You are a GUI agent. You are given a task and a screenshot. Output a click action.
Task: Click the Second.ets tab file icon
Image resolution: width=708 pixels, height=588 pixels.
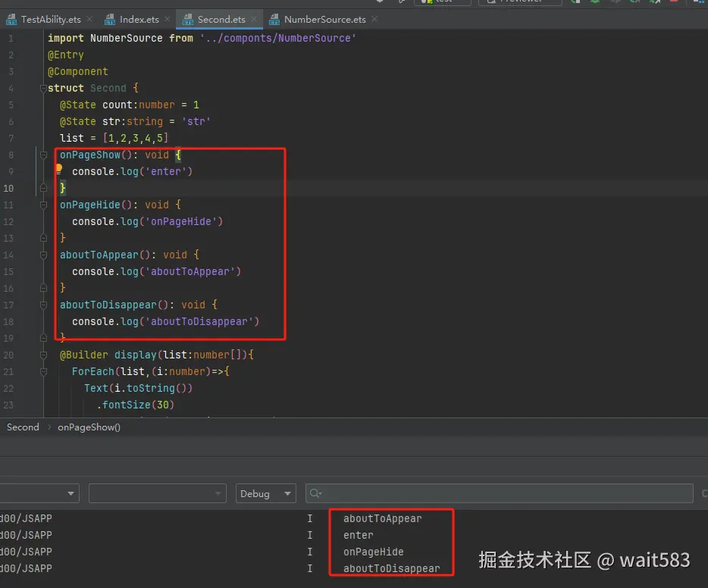(186, 20)
